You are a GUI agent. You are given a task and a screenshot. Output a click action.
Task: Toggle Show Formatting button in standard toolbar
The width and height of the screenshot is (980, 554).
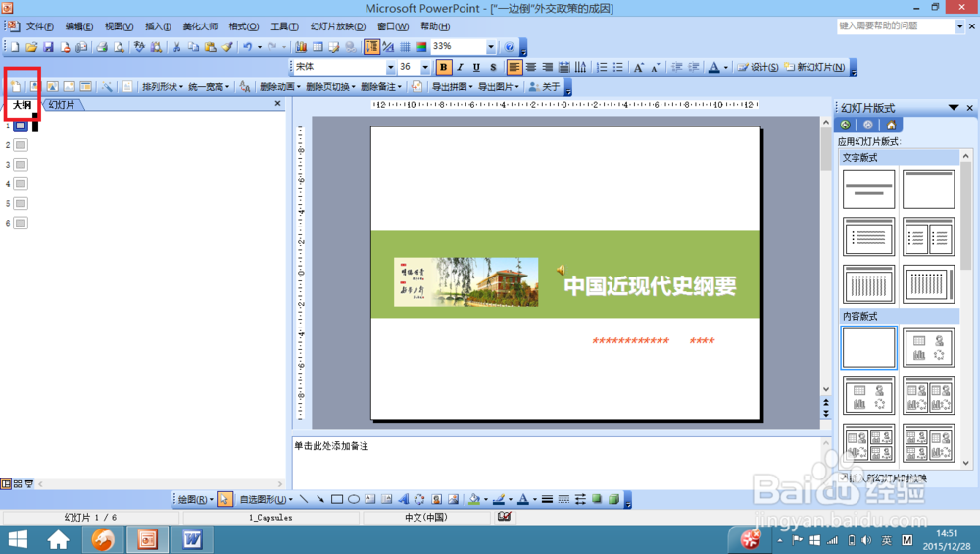[388, 47]
